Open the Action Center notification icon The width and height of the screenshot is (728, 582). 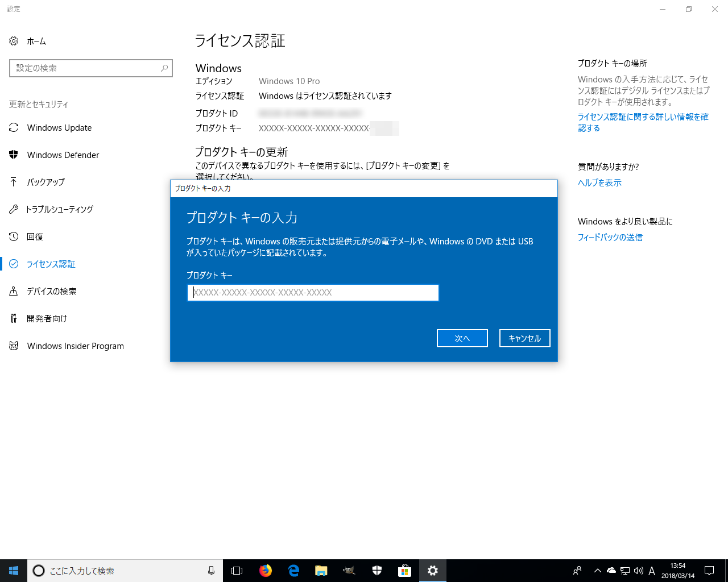click(x=709, y=571)
